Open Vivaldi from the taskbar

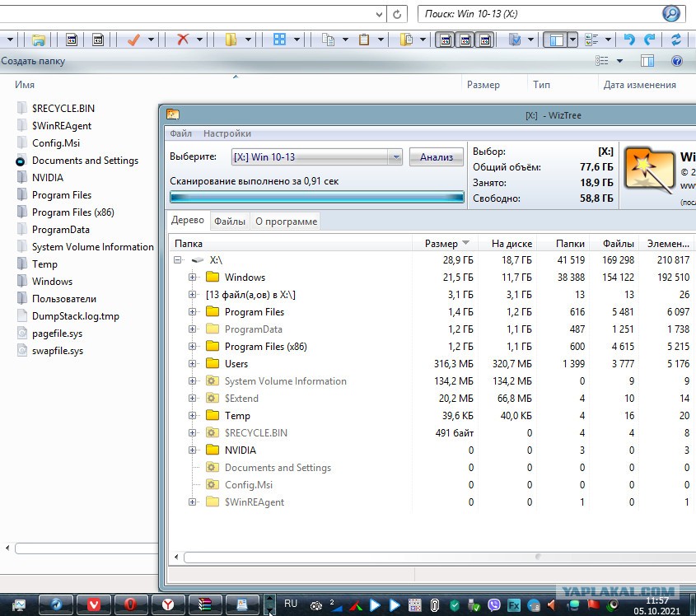tap(93, 604)
